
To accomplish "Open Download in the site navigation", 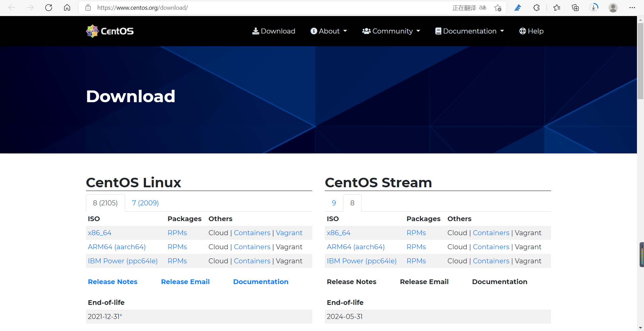I will point(274,31).
